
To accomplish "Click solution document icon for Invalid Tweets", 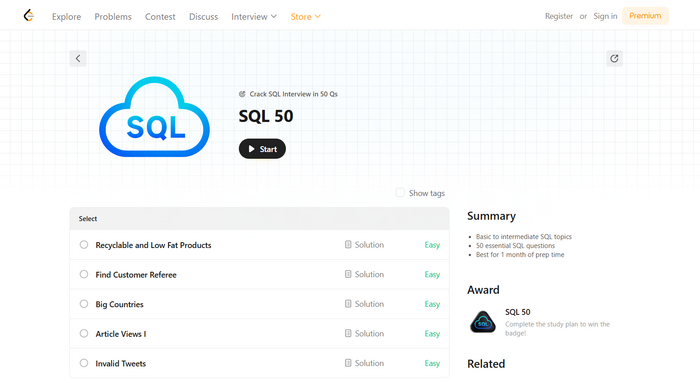I will 348,363.
